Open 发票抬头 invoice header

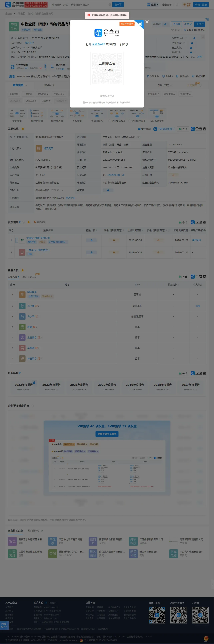182,76
